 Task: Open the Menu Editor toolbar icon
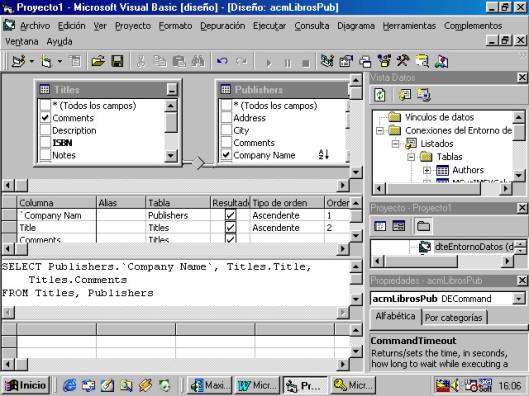click(x=75, y=61)
